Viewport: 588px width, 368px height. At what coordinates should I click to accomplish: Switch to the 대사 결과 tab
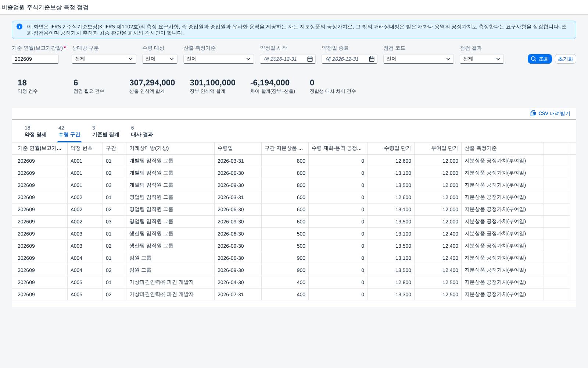coord(142,132)
